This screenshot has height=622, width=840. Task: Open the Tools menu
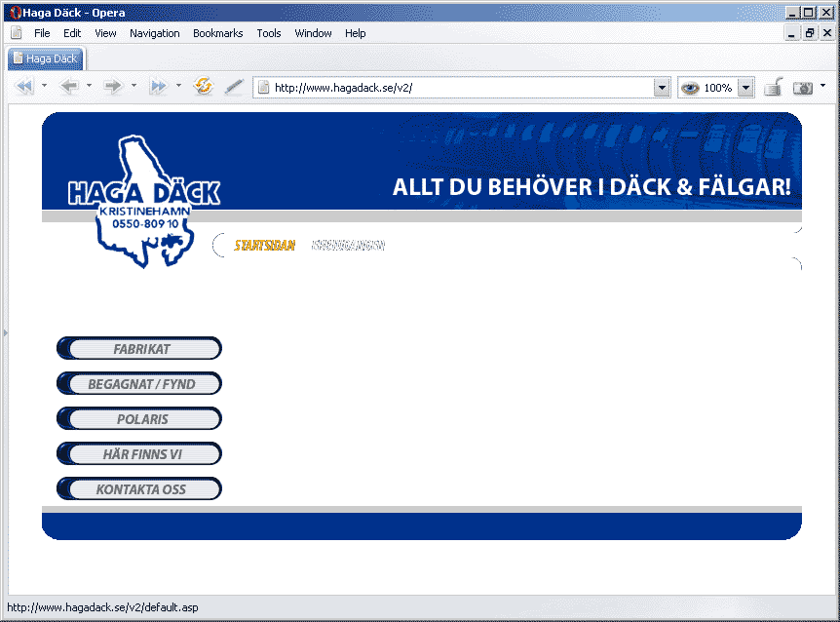[268, 33]
